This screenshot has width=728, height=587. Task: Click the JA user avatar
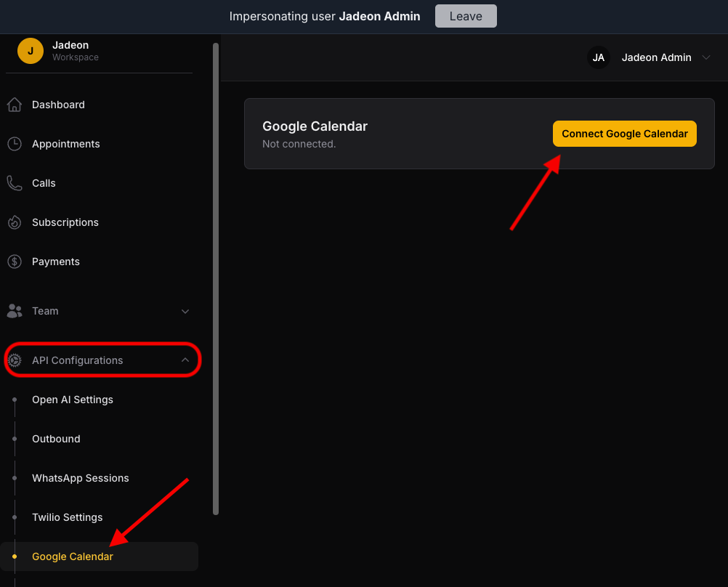pos(599,57)
